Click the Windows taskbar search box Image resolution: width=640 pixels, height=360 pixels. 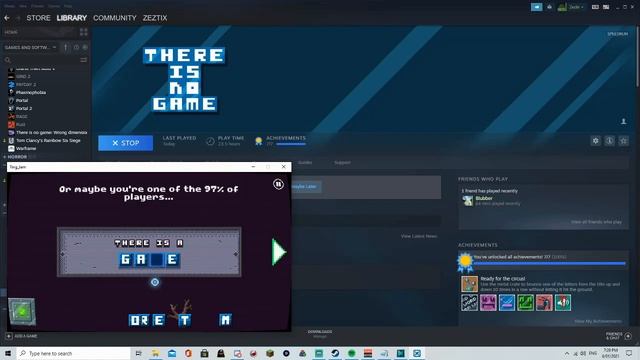(x=73, y=353)
